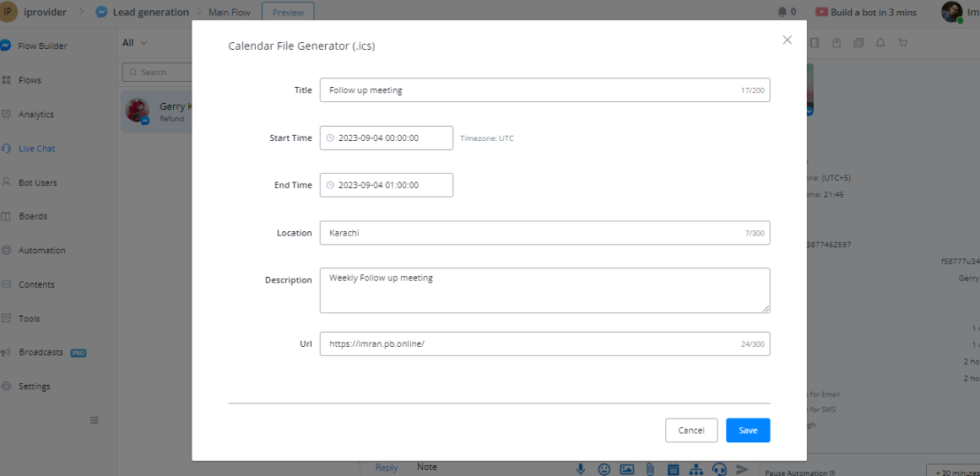980x476 pixels.
Task: Close the Calendar File Generator dialog
Action: [787, 40]
